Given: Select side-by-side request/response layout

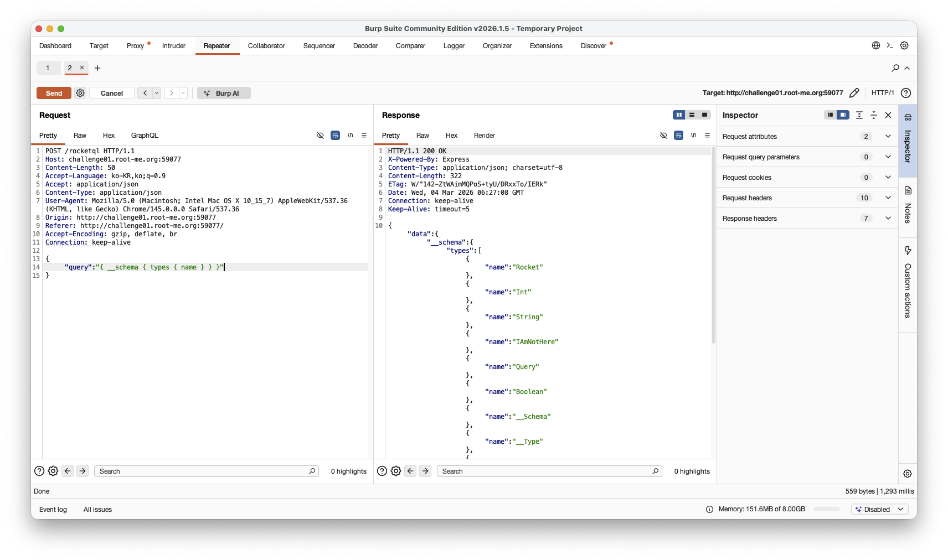Looking at the screenshot, I should [679, 115].
